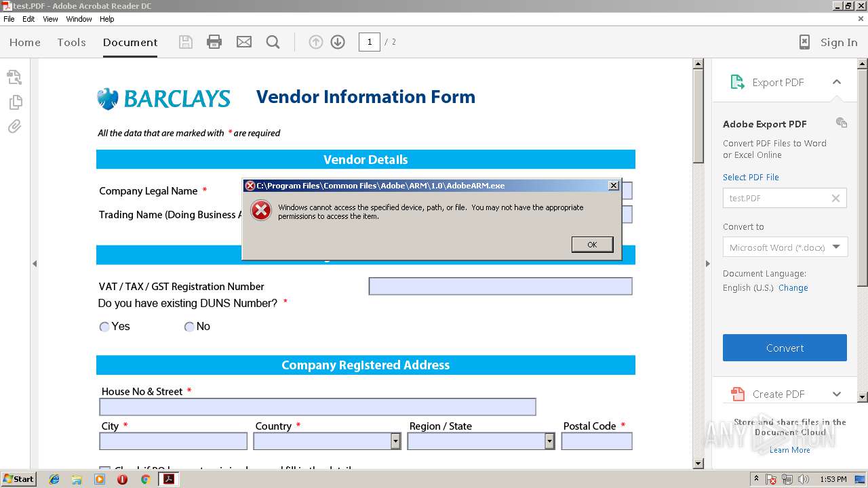This screenshot has height=488, width=868.
Task: Click Adobe Acrobat taskbar button
Action: 168,479
